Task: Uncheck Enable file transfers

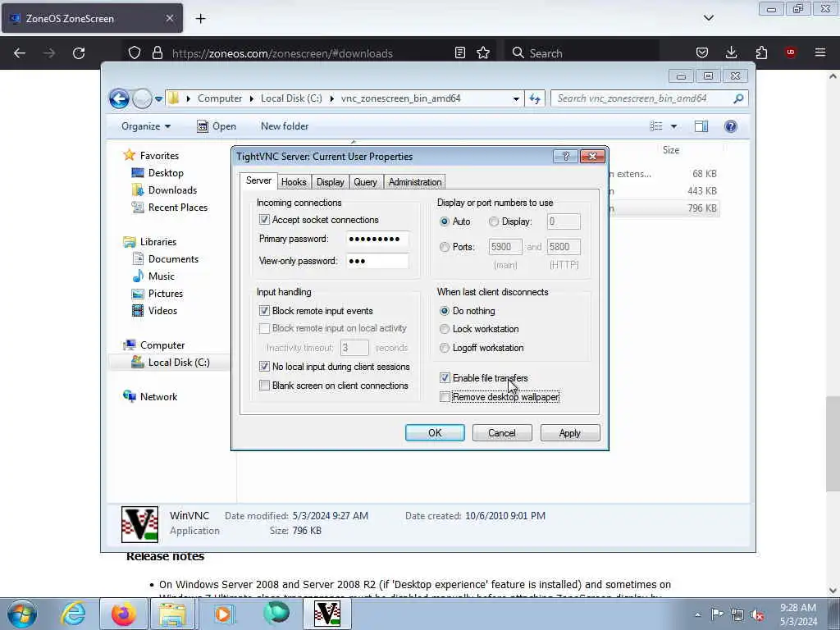Action: coord(445,377)
